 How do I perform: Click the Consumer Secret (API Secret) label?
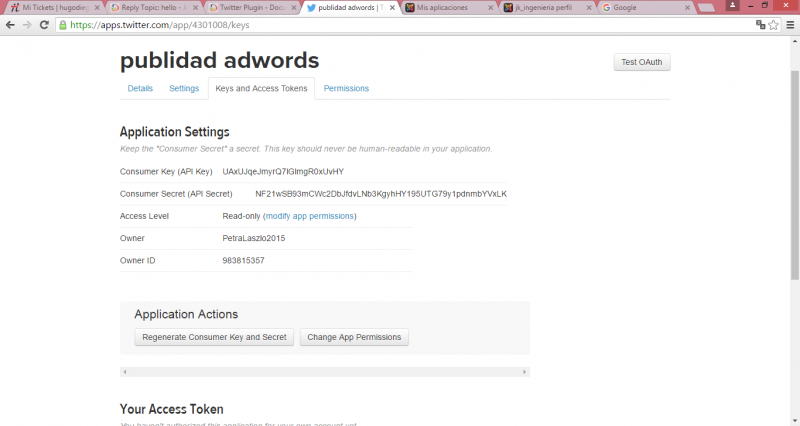coord(176,194)
